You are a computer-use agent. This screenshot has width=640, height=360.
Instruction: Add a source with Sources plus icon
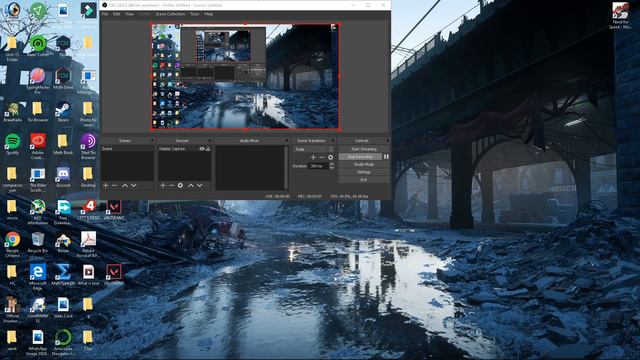point(163,185)
